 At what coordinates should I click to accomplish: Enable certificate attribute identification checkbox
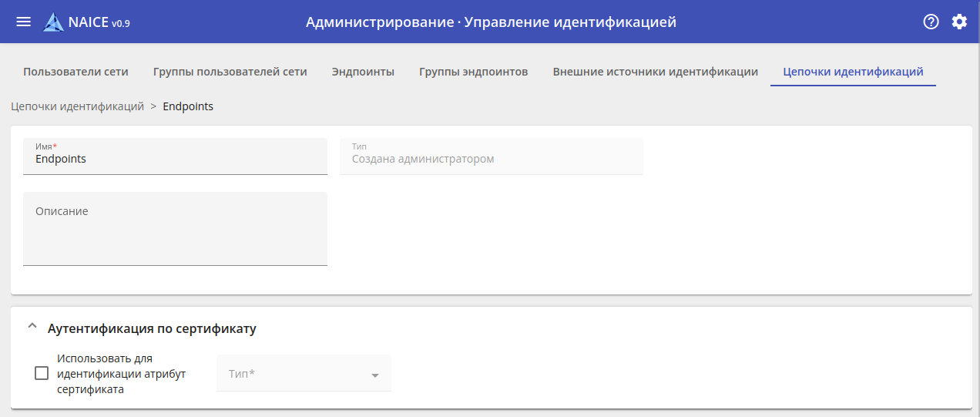point(42,374)
